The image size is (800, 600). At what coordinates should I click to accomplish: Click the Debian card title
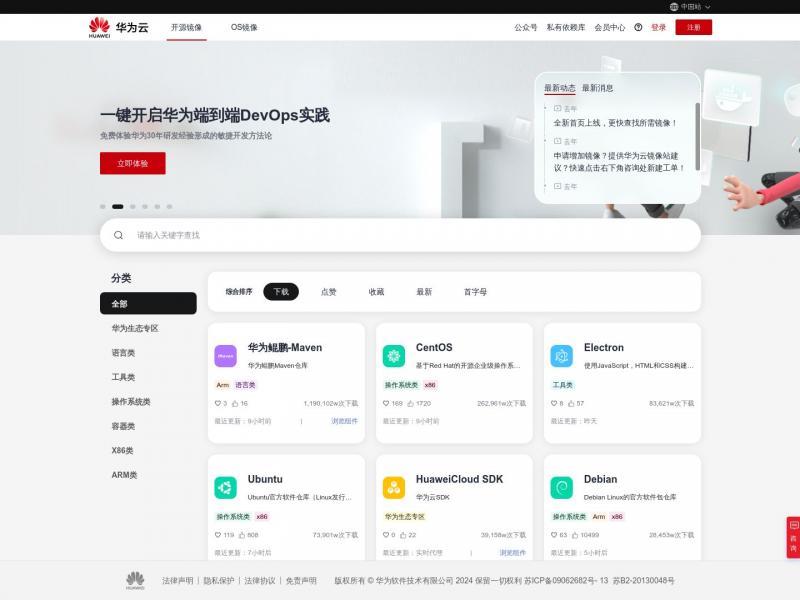[x=601, y=479]
